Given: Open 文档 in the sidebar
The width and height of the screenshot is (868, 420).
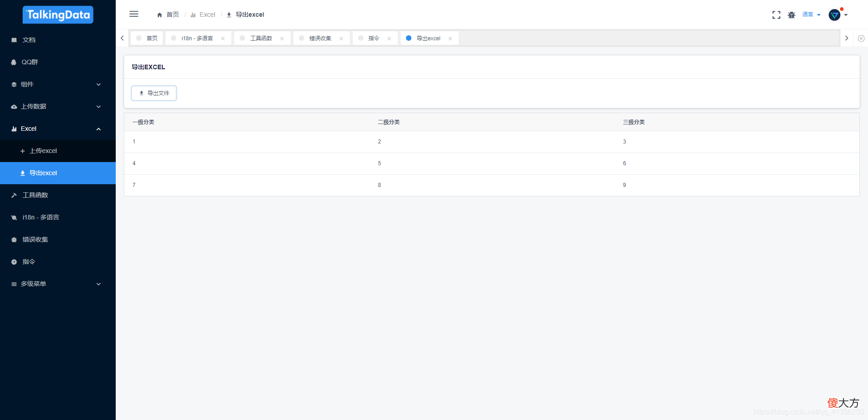Looking at the screenshot, I should 58,40.
